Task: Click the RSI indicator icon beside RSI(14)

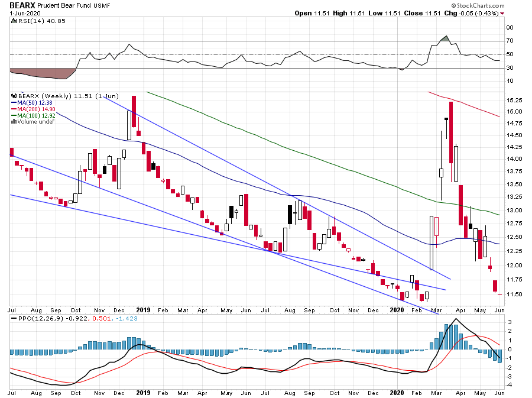Action: click(x=14, y=21)
